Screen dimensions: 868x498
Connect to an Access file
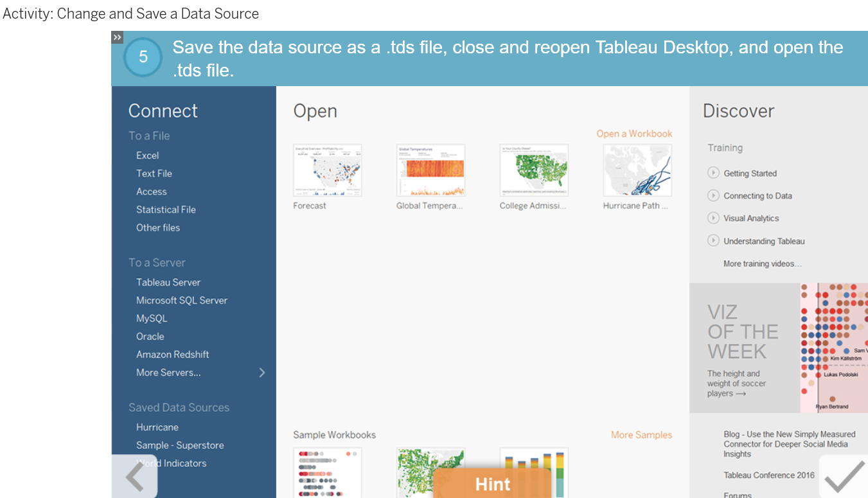pos(152,191)
